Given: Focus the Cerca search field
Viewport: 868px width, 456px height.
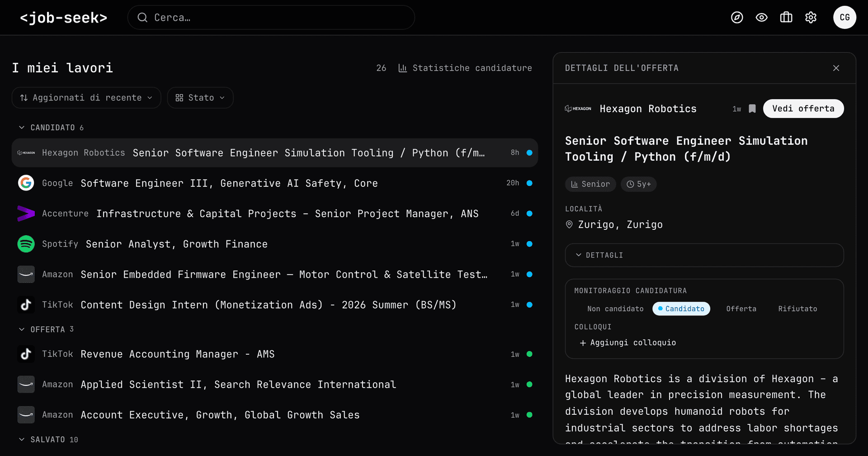Looking at the screenshot, I should click(271, 18).
